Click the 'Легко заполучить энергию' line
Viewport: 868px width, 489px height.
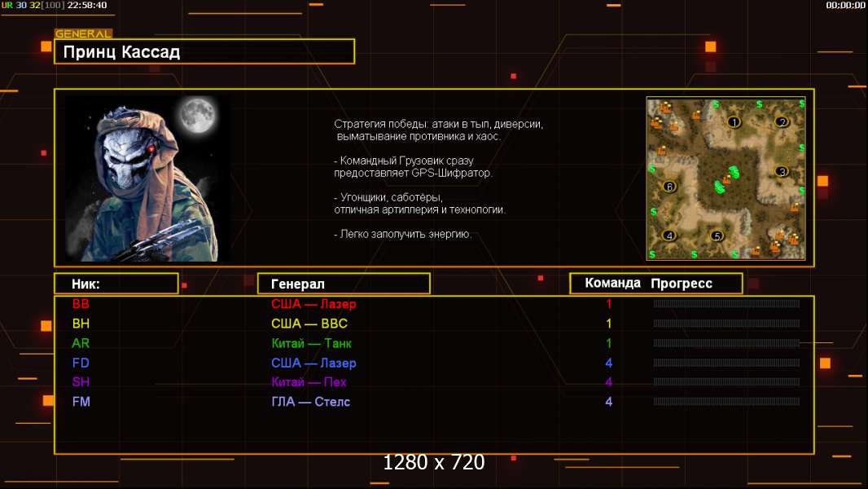[x=402, y=234]
